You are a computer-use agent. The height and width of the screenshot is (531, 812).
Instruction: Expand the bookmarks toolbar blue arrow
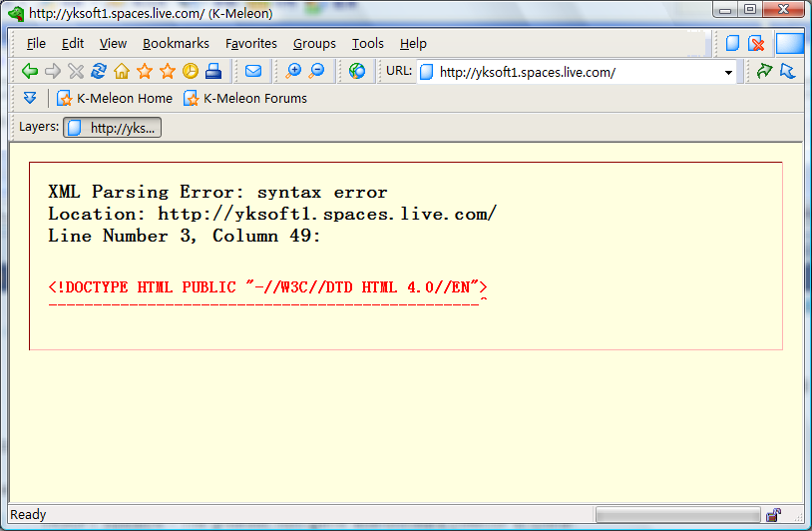point(30,98)
